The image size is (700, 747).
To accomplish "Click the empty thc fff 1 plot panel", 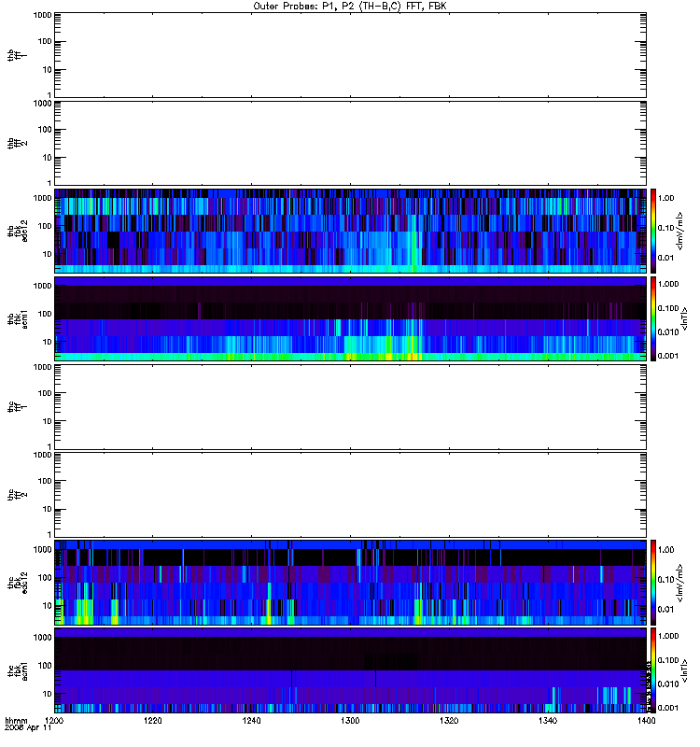I will pyautogui.click(x=350, y=407).
